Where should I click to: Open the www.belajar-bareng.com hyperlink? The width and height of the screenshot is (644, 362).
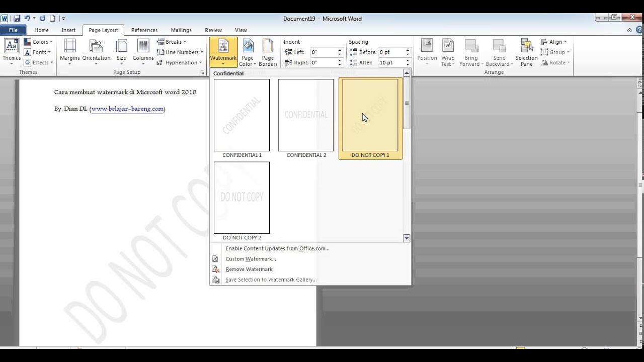point(128,109)
